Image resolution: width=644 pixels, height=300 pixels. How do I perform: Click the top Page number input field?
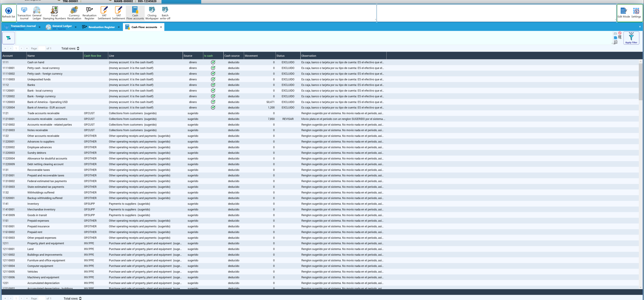tap(42, 48)
